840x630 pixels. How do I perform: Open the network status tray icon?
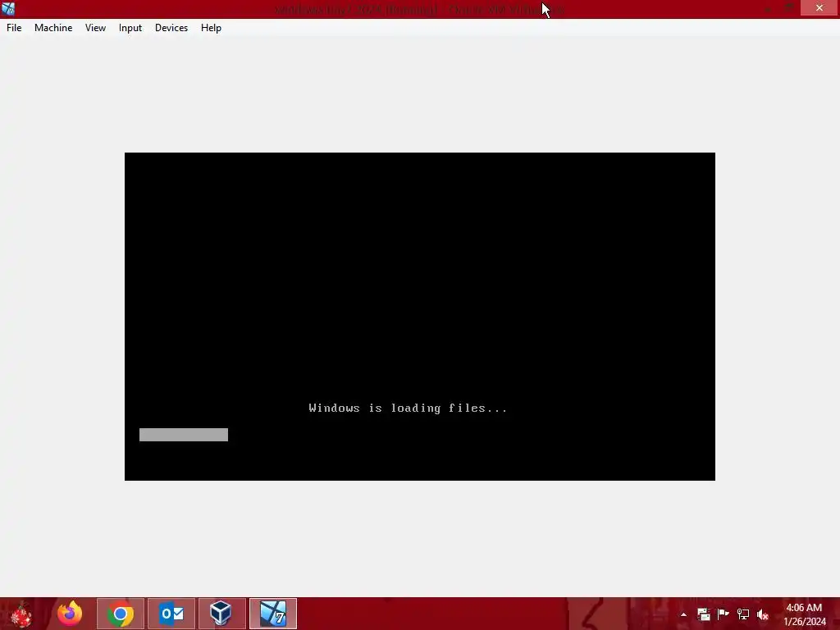(x=743, y=614)
